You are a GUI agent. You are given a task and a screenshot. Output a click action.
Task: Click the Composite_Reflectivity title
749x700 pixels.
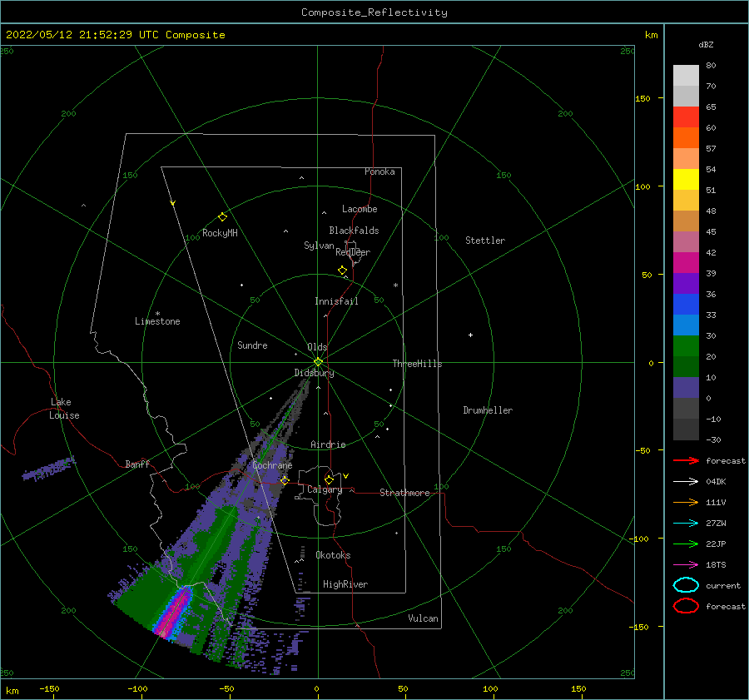(374, 12)
